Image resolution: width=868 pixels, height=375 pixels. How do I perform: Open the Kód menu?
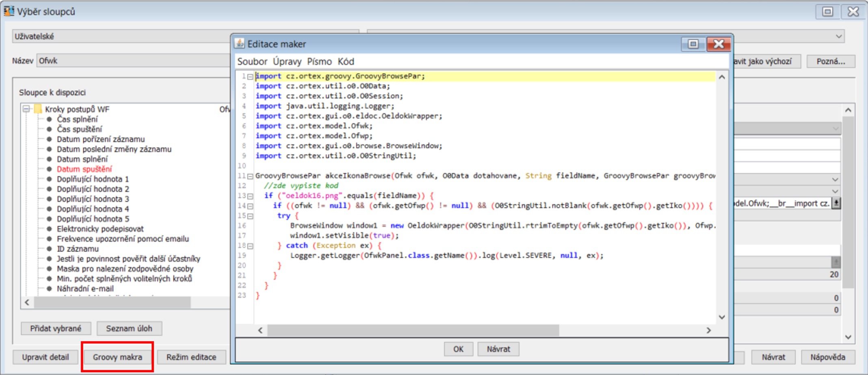(346, 61)
